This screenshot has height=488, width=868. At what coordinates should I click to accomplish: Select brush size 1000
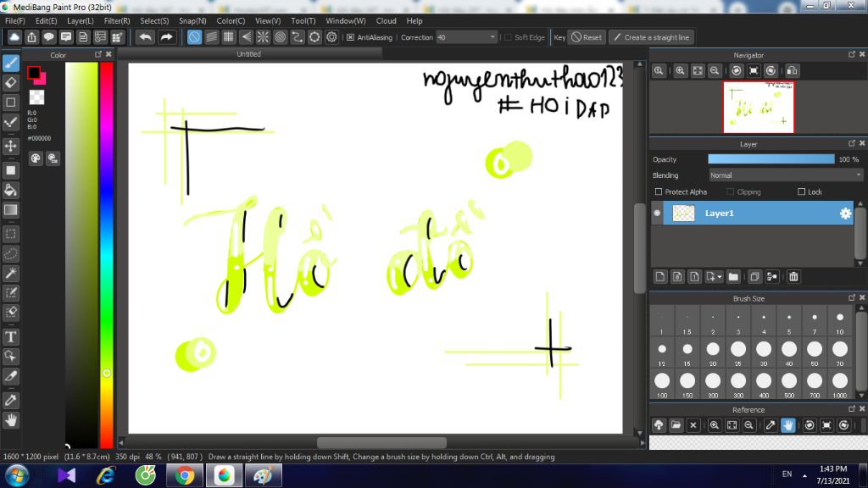[x=840, y=384]
